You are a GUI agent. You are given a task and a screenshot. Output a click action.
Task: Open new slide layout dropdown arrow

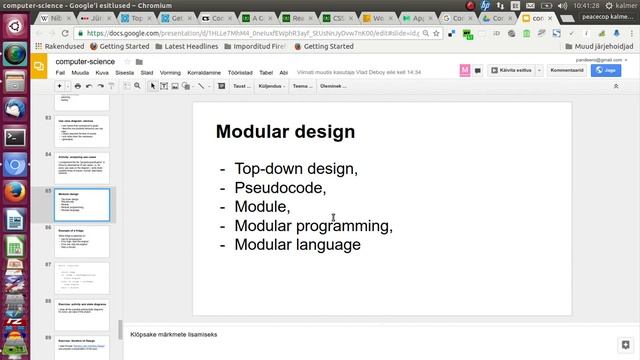[68, 86]
